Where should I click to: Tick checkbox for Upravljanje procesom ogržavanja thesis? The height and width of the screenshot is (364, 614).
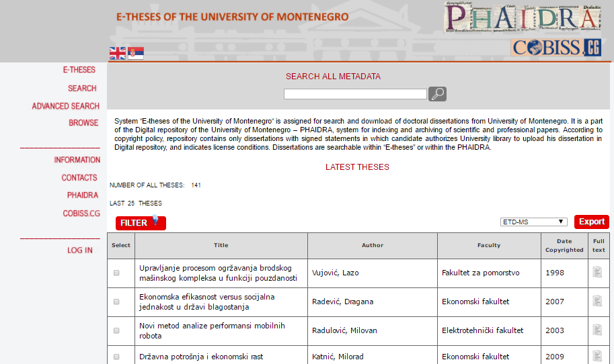(x=116, y=273)
